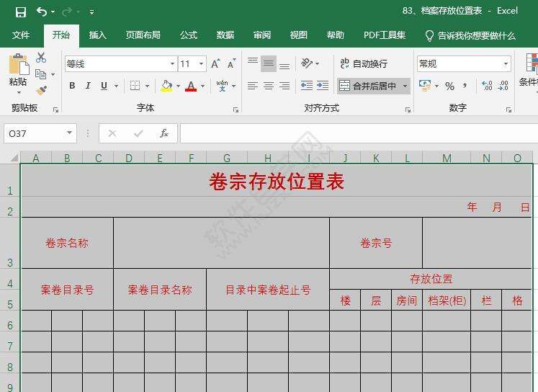Screen dimensions: 538x392
Task: Apply yellow Fill Color bucket
Action: 167,86
